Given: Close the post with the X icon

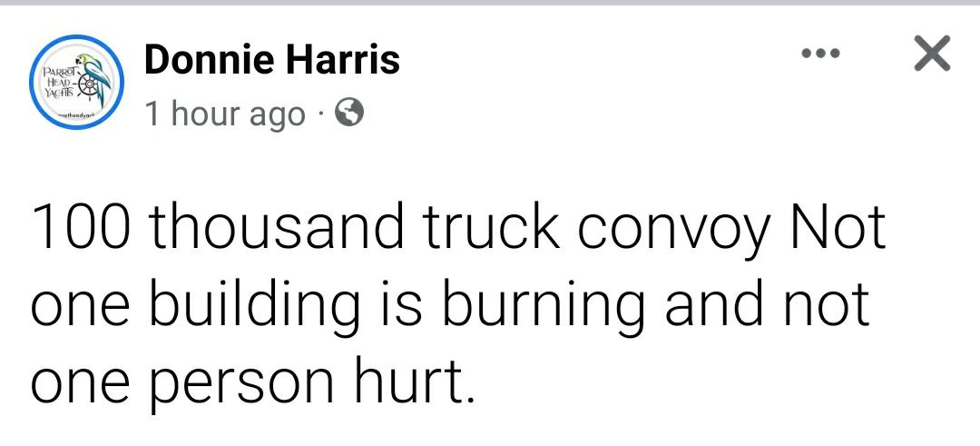Looking at the screenshot, I should pyautogui.click(x=932, y=54).
